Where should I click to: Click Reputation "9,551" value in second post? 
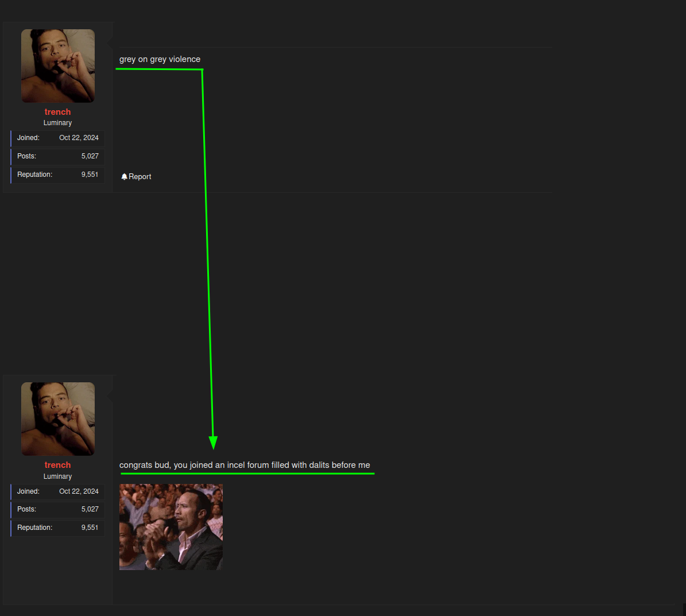pyautogui.click(x=90, y=528)
